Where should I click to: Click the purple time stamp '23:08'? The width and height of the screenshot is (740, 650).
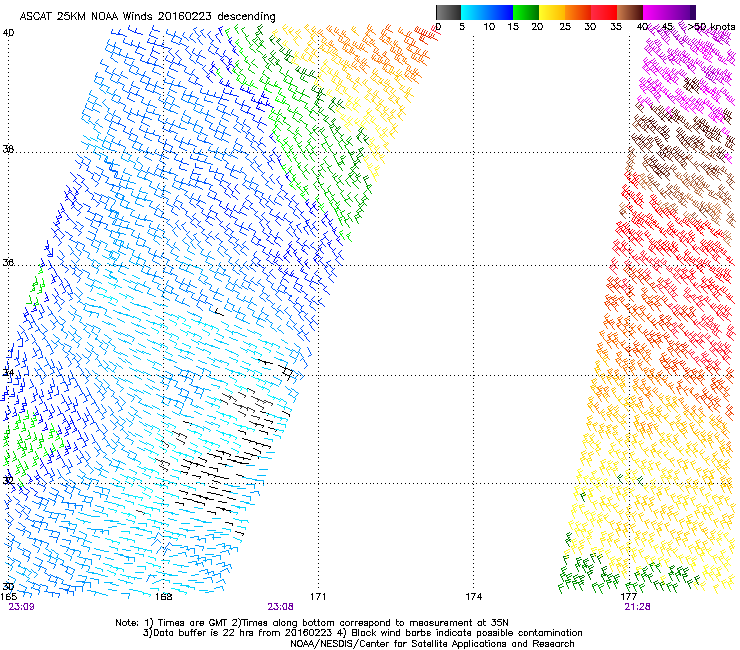pos(280,607)
